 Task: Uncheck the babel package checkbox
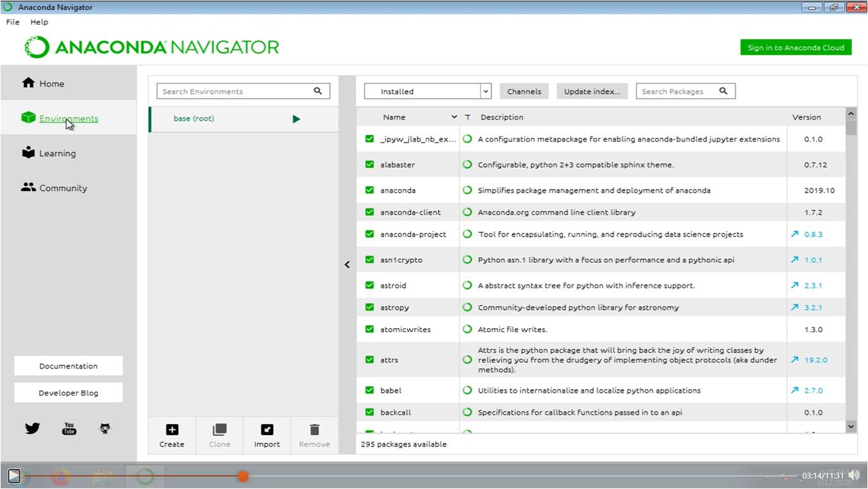click(x=369, y=390)
